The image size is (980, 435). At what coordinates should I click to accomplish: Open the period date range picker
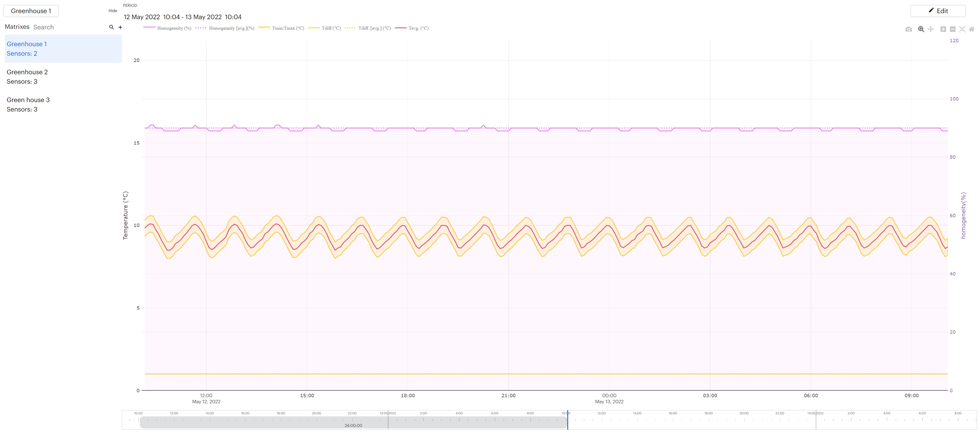pyautogui.click(x=183, y=17)
